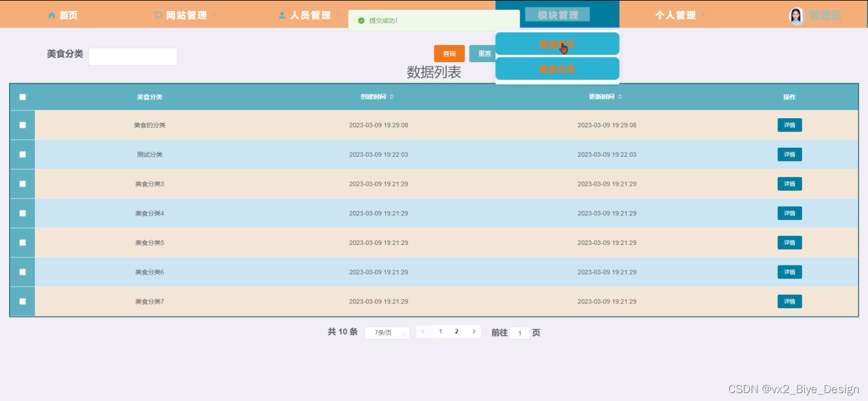Click the orange 查询 button
868x401 pixels.
click(x=449, y=54)
